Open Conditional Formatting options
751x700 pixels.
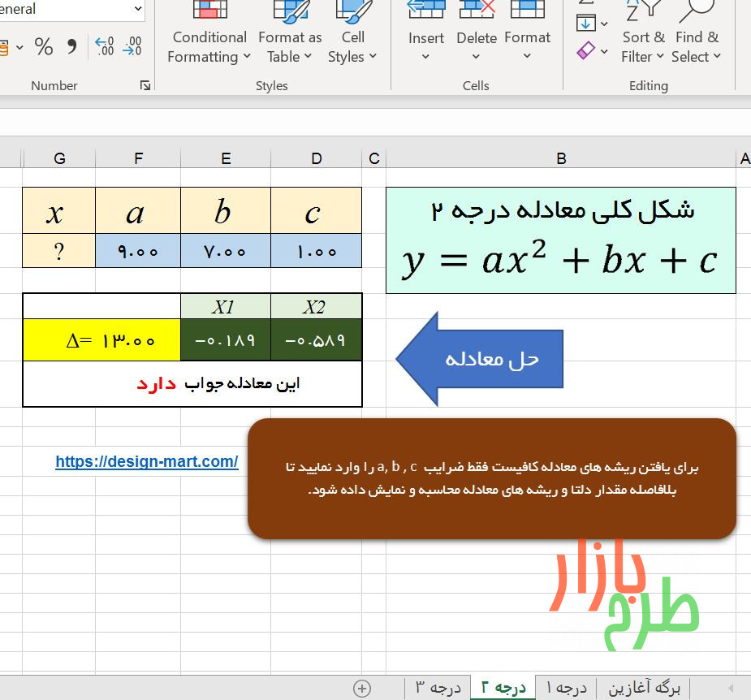209,37
